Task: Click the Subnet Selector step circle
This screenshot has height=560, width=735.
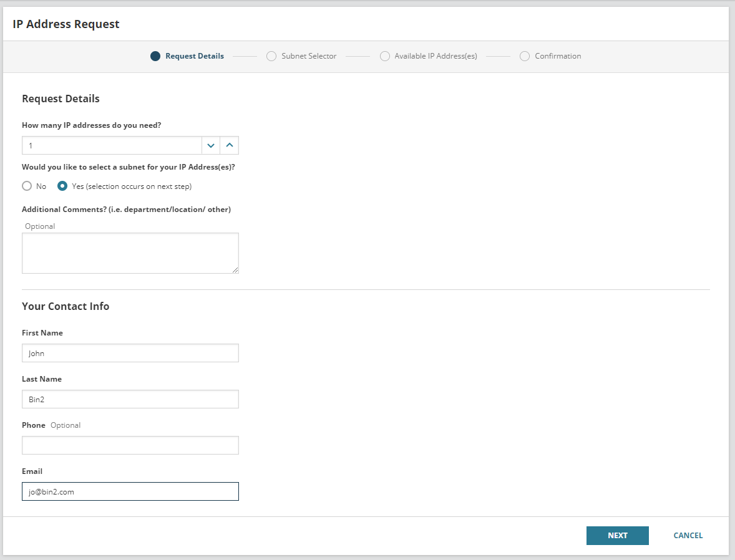Action: click(x=271, y=56)
